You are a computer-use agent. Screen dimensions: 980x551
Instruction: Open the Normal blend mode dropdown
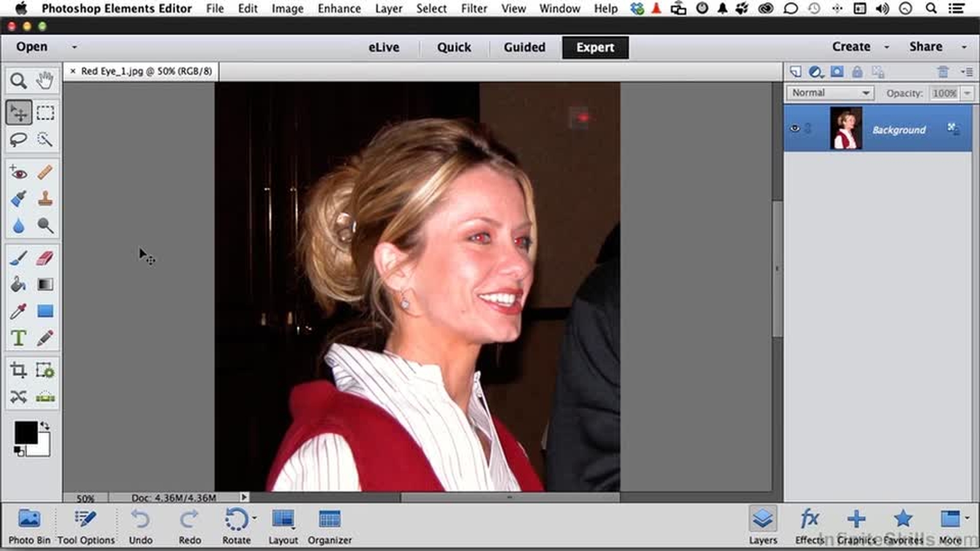point(830,93)
